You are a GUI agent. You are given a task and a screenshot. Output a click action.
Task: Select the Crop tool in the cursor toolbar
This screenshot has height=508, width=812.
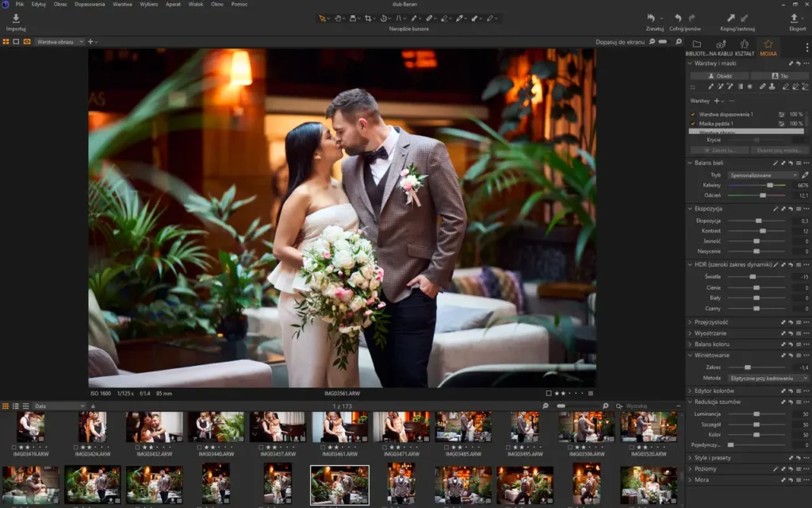(369, 17)
